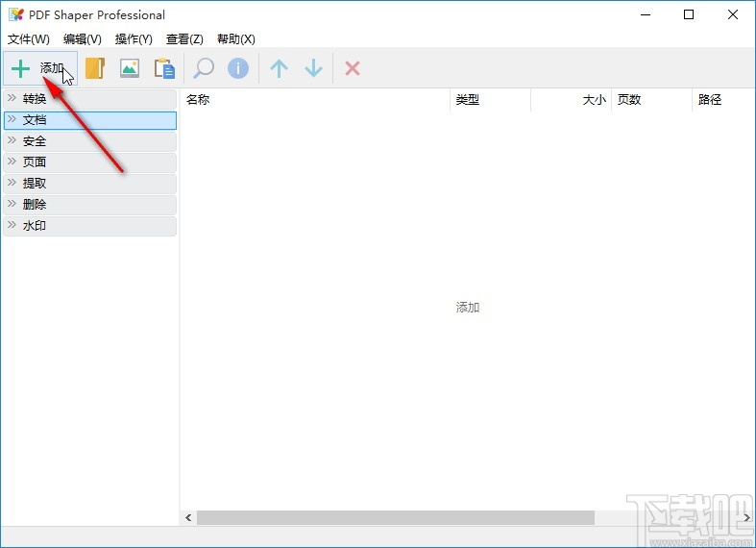
Task: Sort by the 大小 column header
Action: coord(571,100)
